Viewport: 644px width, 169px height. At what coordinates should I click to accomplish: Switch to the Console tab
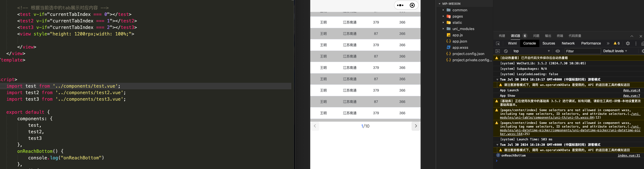529,43
